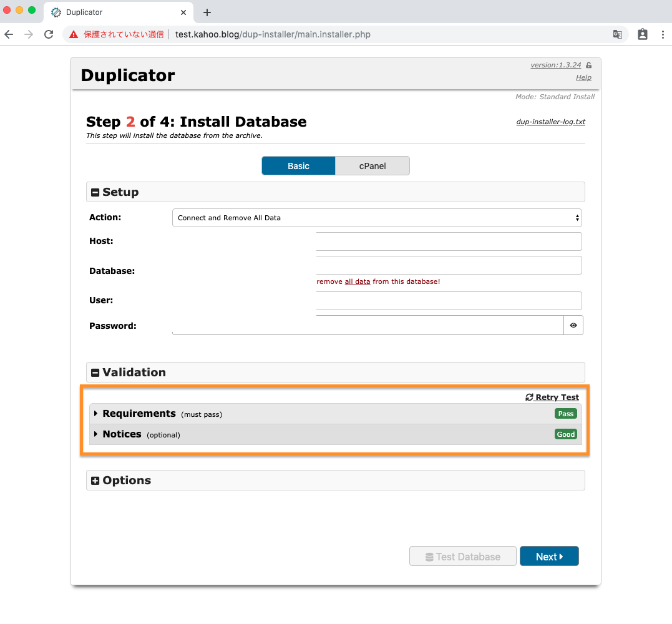This screenshot has width=672, height=624.
Task: Open the Action dropdown
Action: [x=377, y=218]
